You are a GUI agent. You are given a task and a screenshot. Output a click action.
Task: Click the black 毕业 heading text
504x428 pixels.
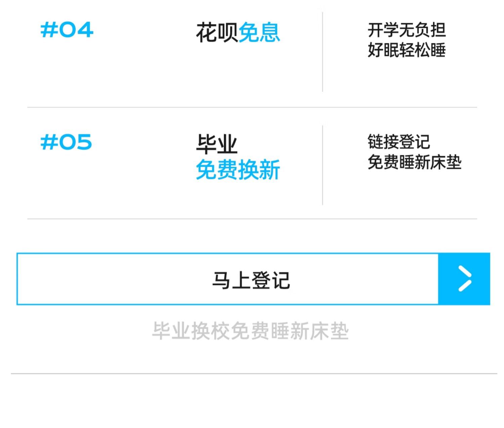[x=217, y=144]
